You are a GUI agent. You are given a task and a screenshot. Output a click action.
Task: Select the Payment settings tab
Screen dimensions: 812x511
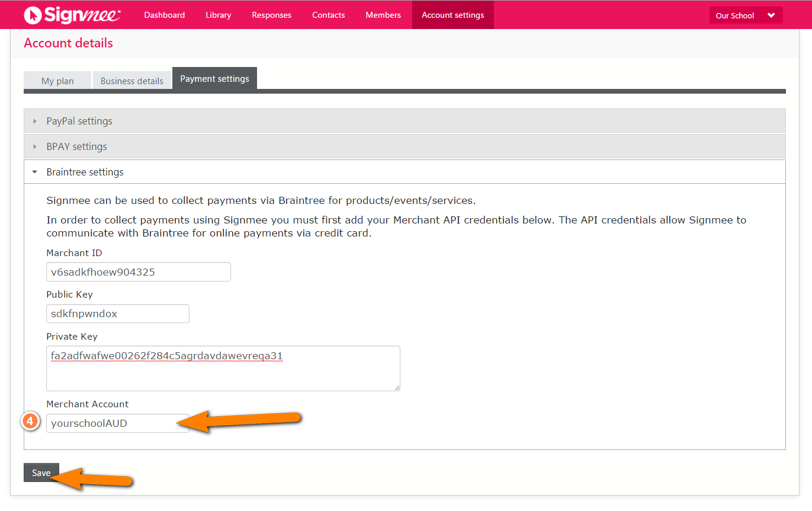pos(214,78)
